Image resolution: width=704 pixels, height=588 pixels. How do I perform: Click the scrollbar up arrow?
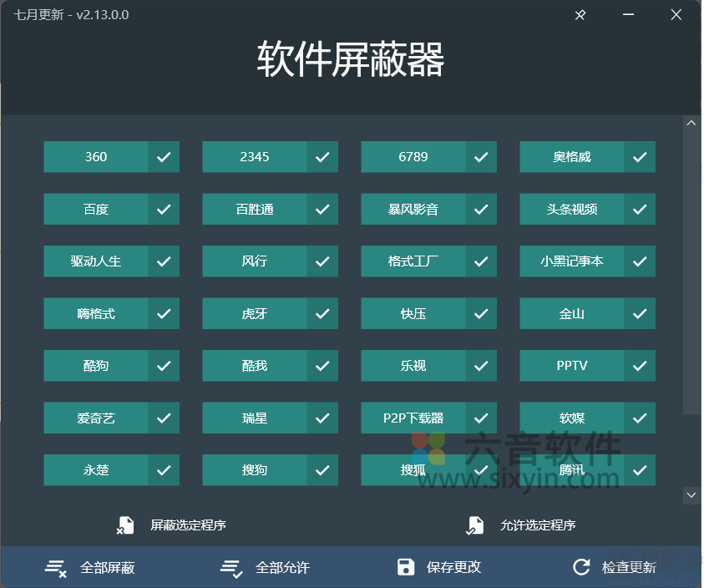[x=691, y=122]
